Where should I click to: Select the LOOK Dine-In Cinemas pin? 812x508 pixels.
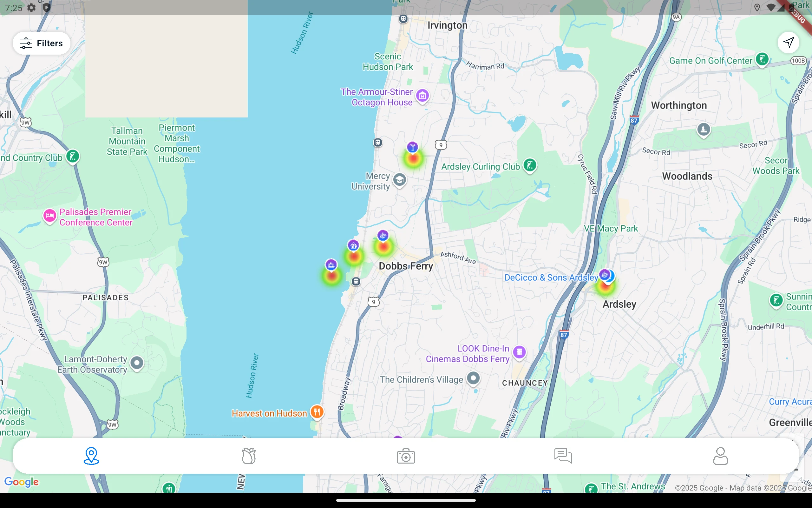(x=520, y=352)
